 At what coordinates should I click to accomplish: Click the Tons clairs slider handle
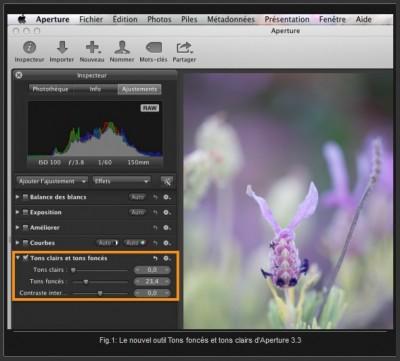coord(73,270)
